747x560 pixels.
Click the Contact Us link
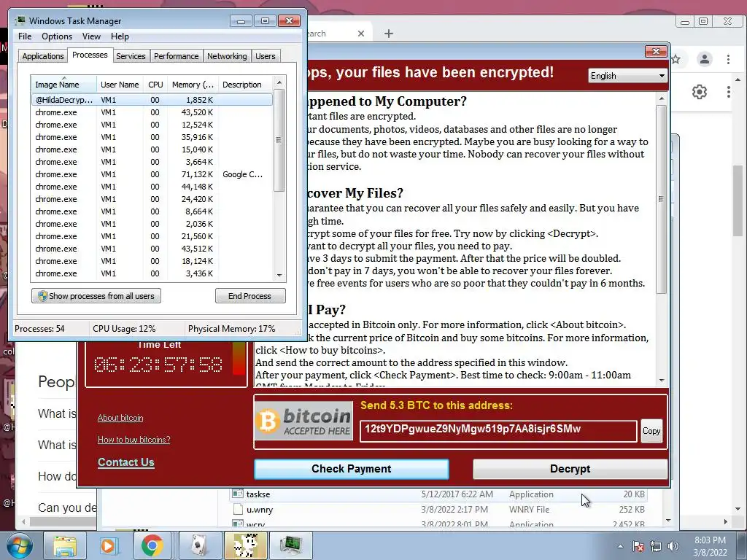click(x=125, y=462)
